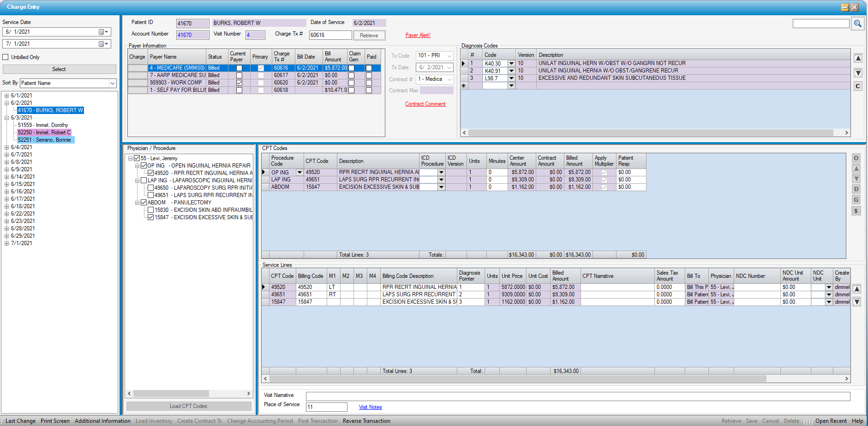
Task: Click the $ button beside CPT Codes
Action: (x=856, y=211)
